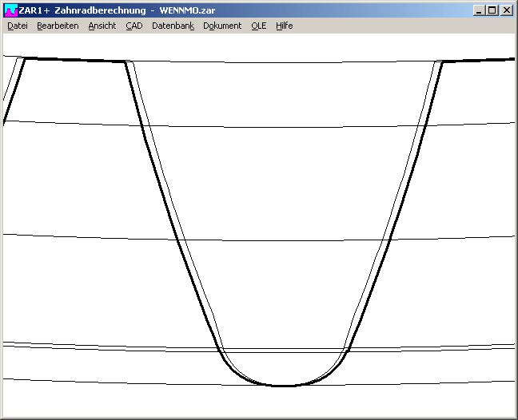518x420 pixels.
Task: Open the Hilfe menu
Action: click(285, 26)
